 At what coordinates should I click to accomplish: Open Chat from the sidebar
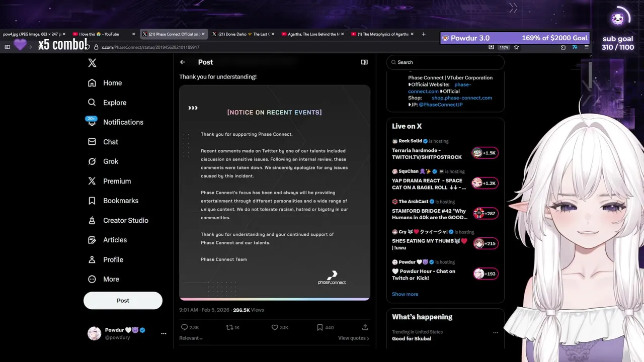[103, 142]
